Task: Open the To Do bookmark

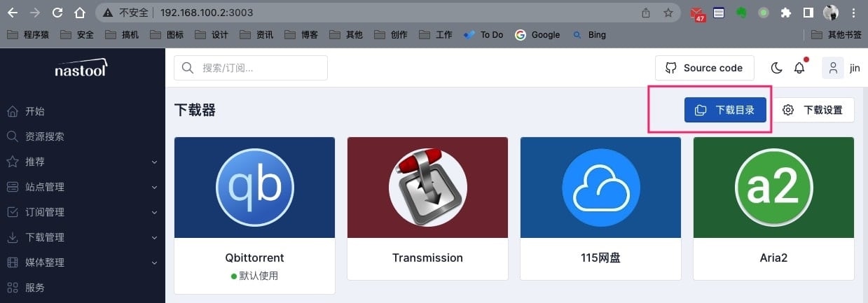Action: (483, 34)
